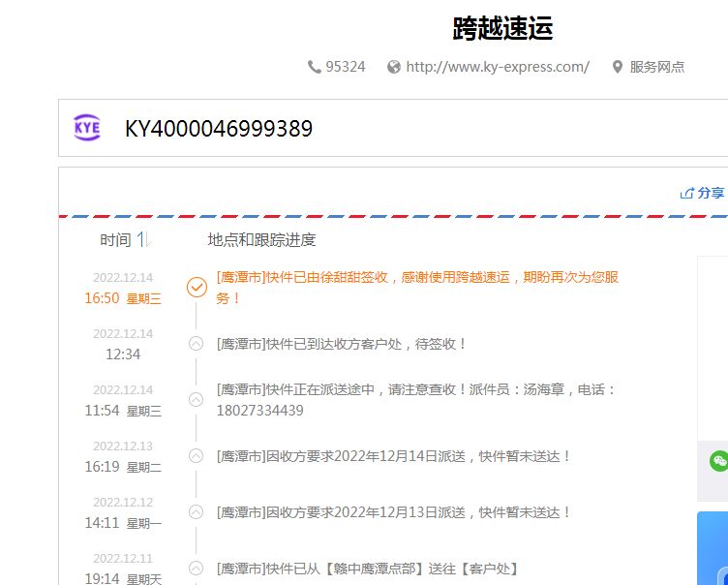Image resolution: width=728 pixels, height=585 pixels.
Task: Click the 2022.12.13 date label
Action: point(123,446)
